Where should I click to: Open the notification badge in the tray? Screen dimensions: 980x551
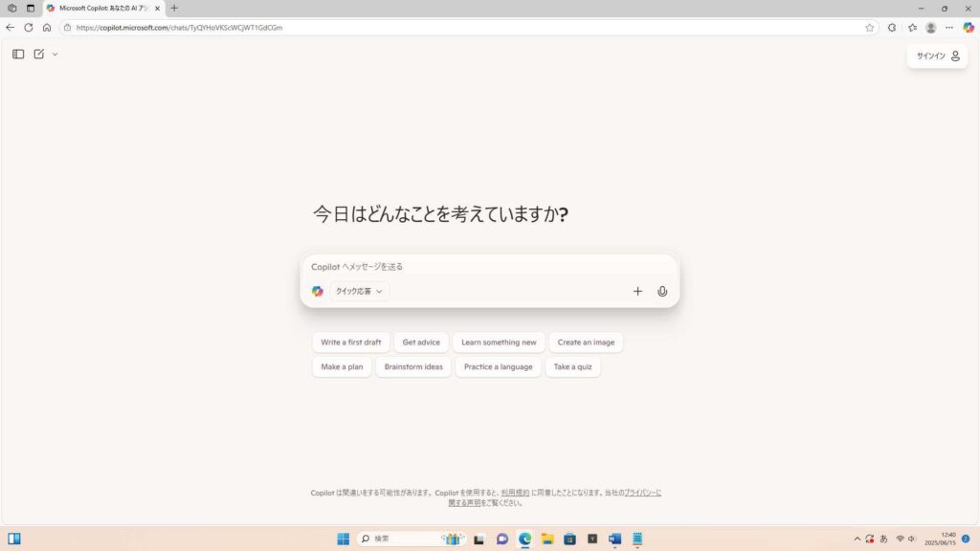tap(966, 539)
